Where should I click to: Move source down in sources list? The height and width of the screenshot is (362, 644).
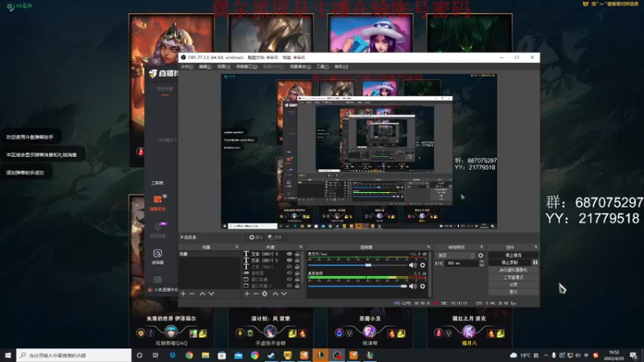pos(284,294)
